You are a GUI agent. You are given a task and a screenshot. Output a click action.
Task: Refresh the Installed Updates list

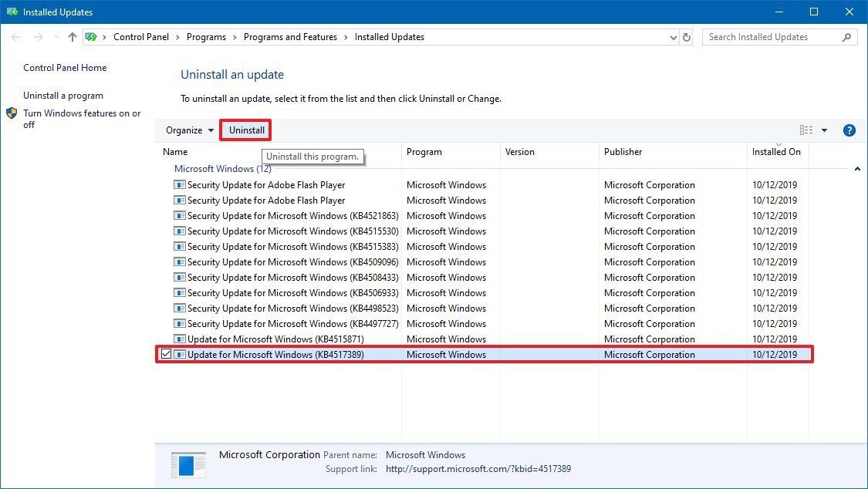pos(687,37)
